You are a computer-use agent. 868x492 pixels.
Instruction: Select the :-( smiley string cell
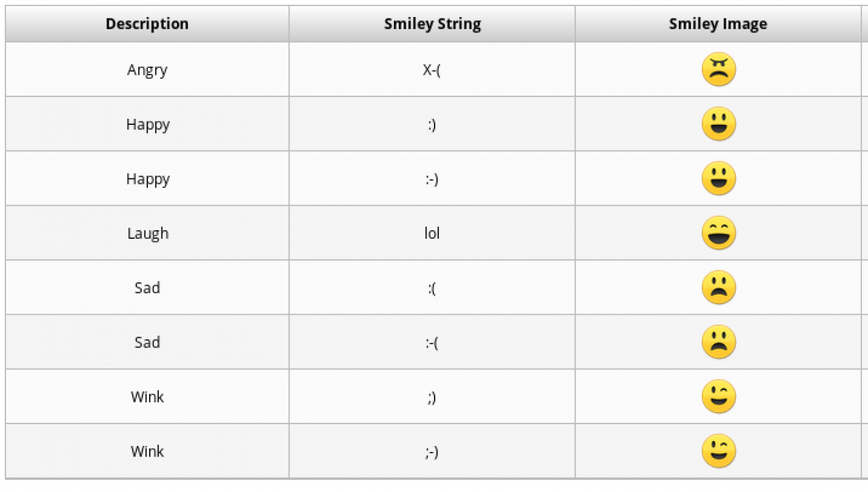[x=432, y=343]
